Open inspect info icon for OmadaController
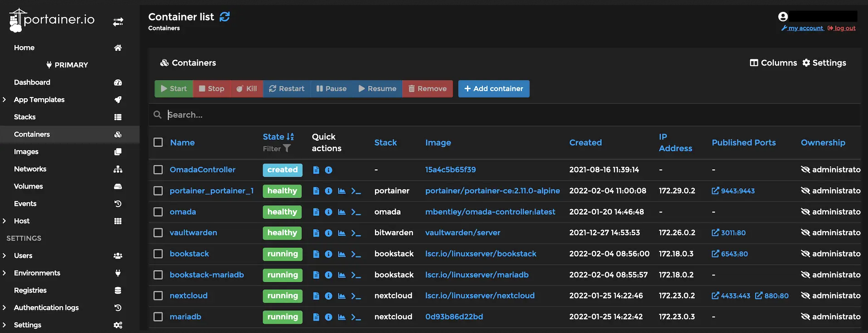This screenshot has width=868, height=333. pyautogui.click(x=328, y=170)
